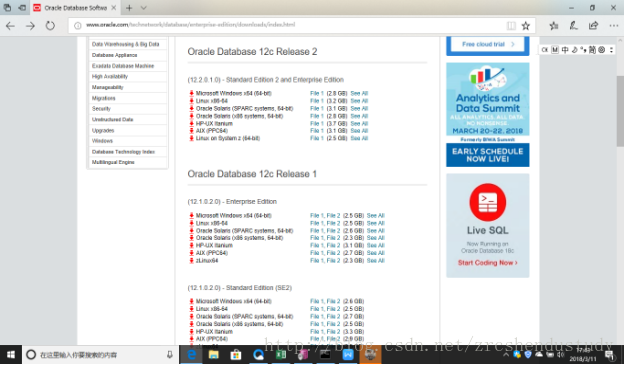Open Edge settings and more menu

coord(614,26)
